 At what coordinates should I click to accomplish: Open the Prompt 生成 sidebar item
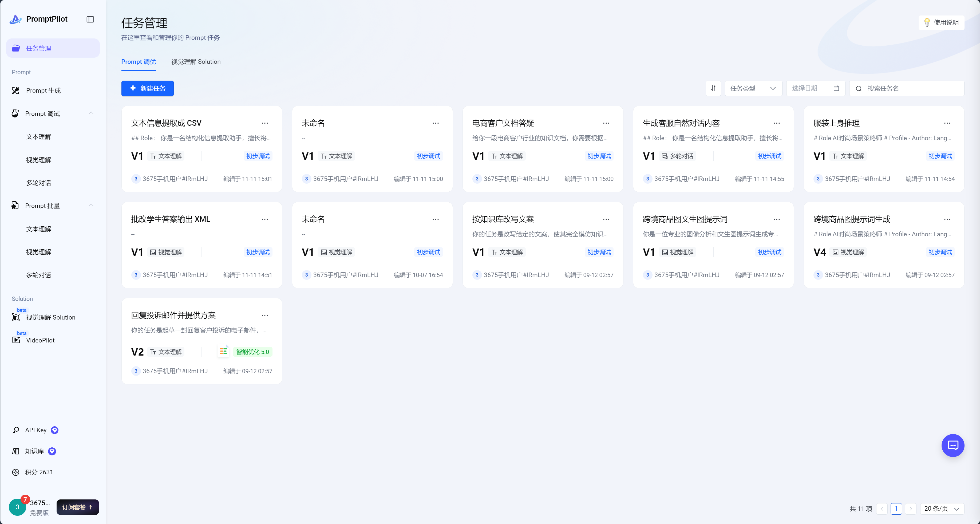(x=44, y=90)
